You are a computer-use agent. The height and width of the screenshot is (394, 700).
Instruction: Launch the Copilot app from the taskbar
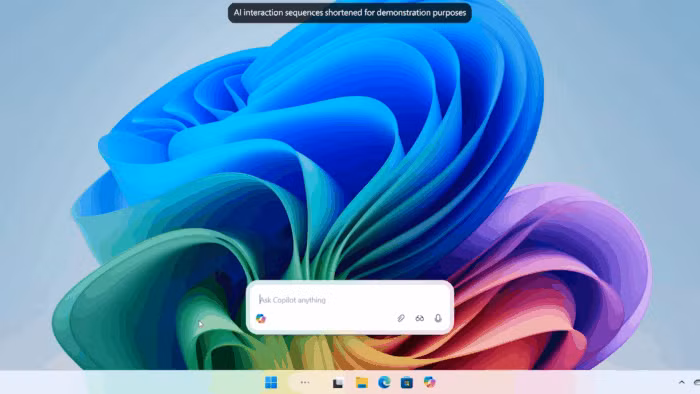(x=429, y=382)
